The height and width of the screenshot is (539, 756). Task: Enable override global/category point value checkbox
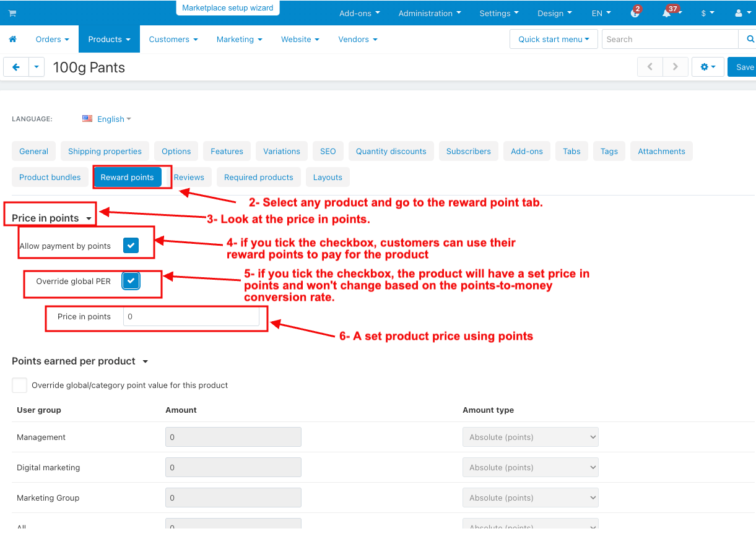pos(20,385)
